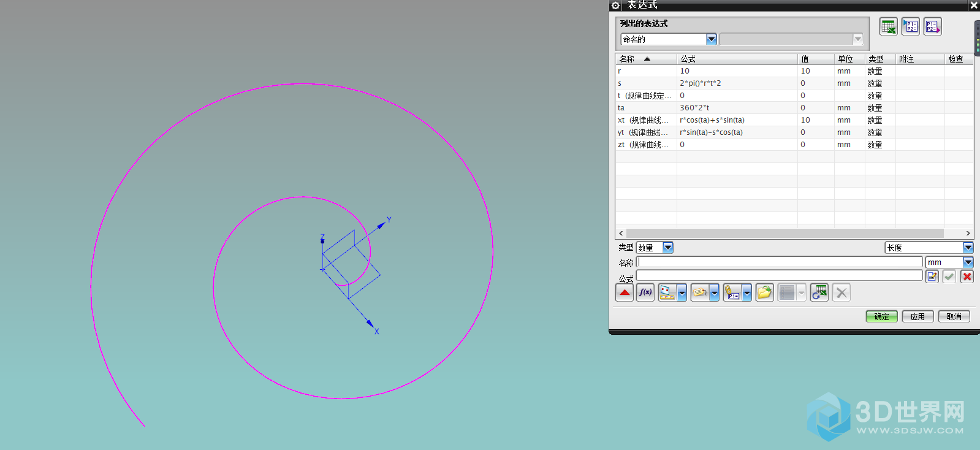The image size is (980, 450).
Task: Click the red up-triangle fewer options button
Action: tap(625, 292)
